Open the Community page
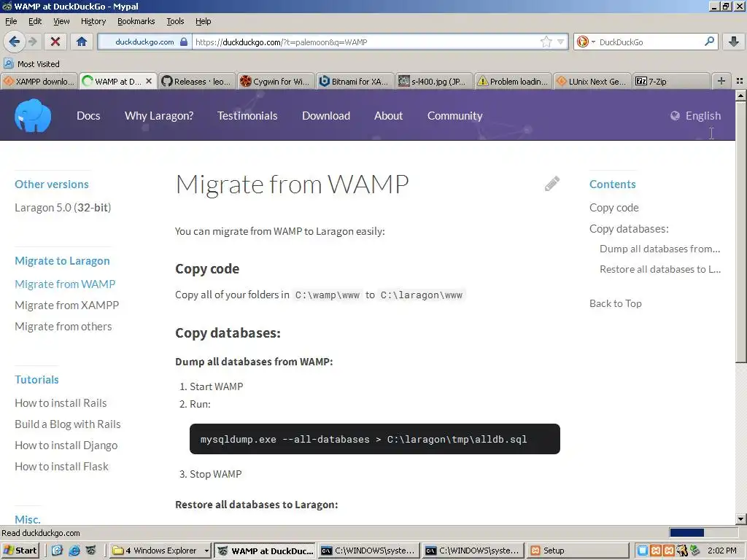 [x=454, y=116]
